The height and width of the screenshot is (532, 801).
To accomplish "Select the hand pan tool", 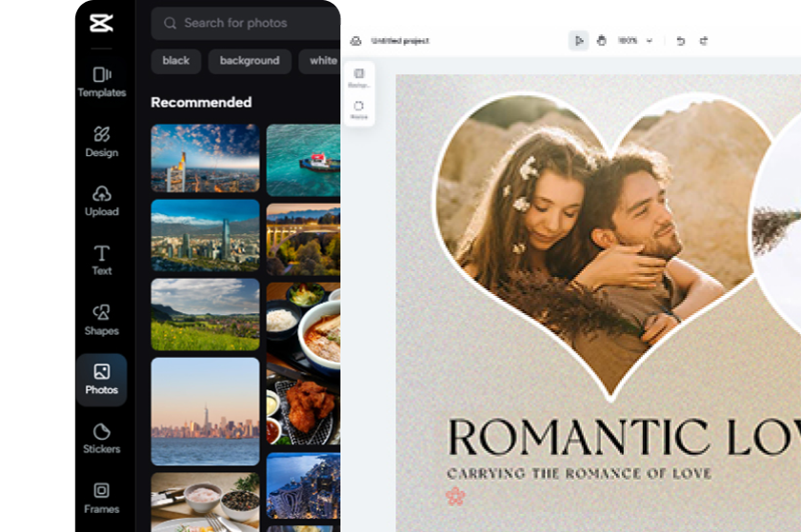I will point(602,40).
